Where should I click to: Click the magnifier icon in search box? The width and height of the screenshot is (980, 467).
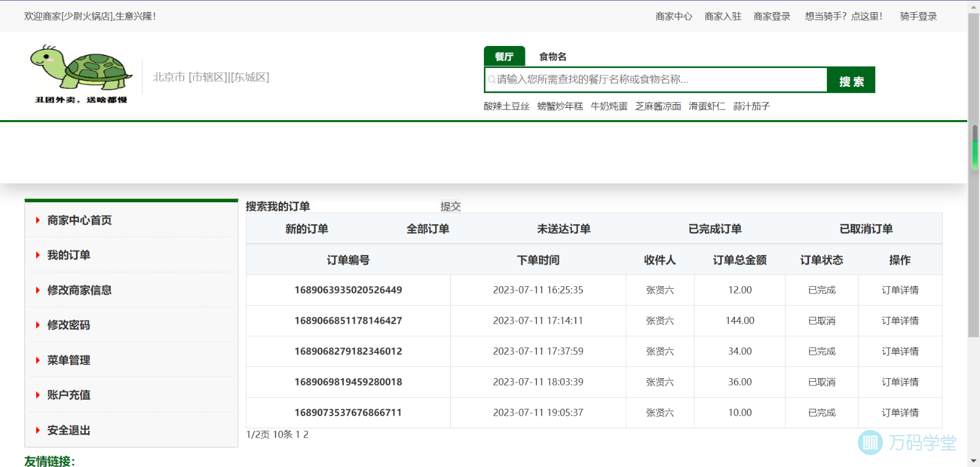coord(491,80)
